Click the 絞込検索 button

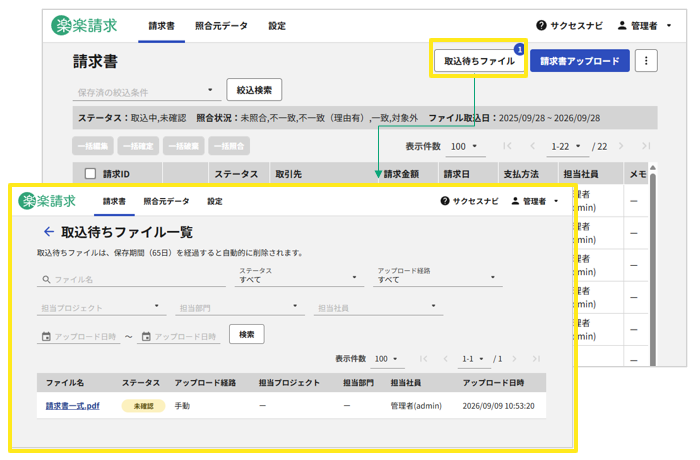254,90
